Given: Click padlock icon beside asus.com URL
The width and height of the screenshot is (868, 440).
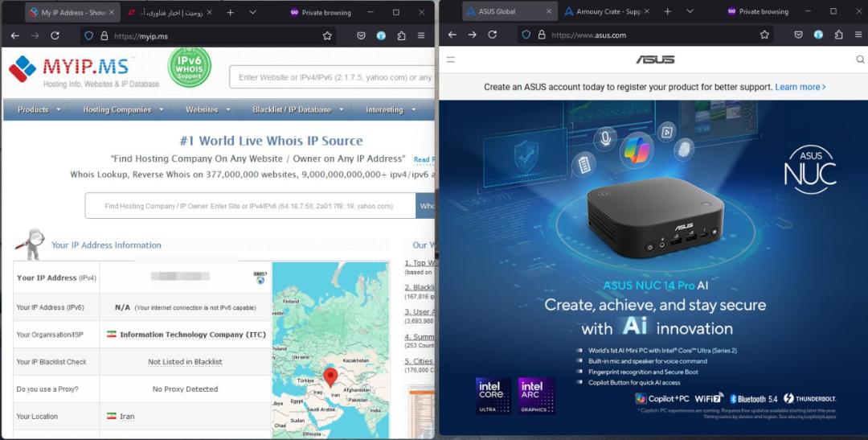Looking at the screenshot, I should click(x=542, y=35).
